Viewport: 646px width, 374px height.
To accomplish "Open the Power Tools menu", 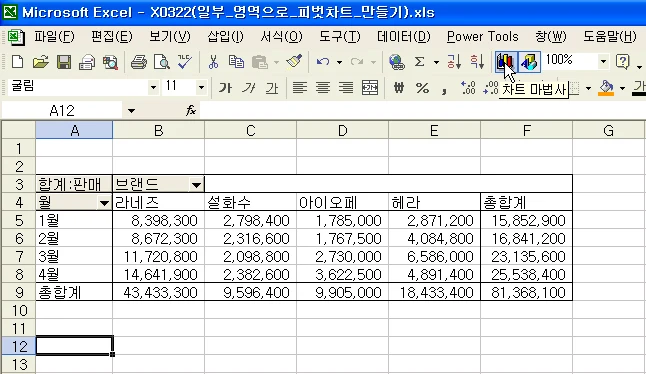I will (x=482, y=37).
